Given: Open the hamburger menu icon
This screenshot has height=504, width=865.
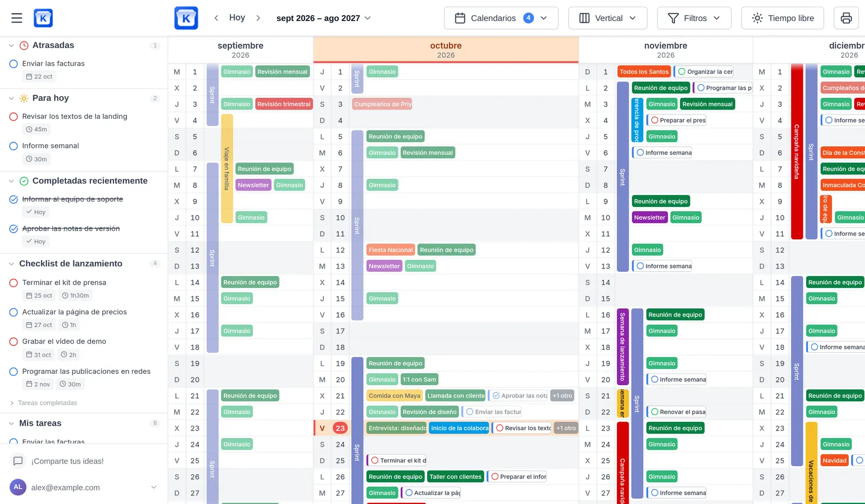Looking at the screenshot, I should coord(17,18).
